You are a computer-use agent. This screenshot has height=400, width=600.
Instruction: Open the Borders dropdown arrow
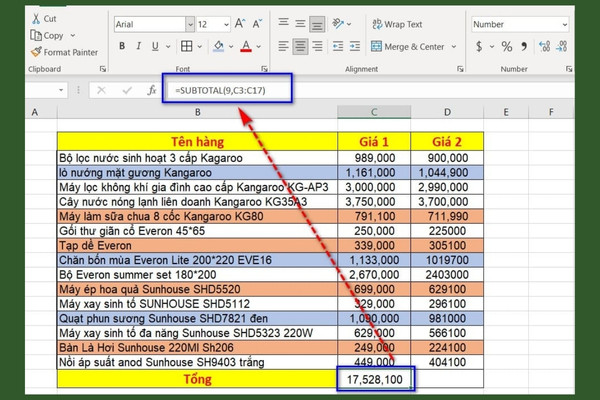(200, 47)
